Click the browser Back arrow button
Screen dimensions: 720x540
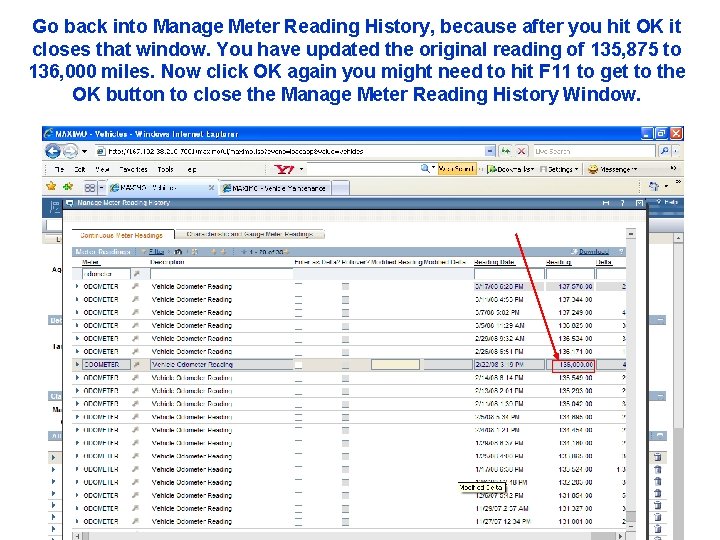click(x=53, y=151)
